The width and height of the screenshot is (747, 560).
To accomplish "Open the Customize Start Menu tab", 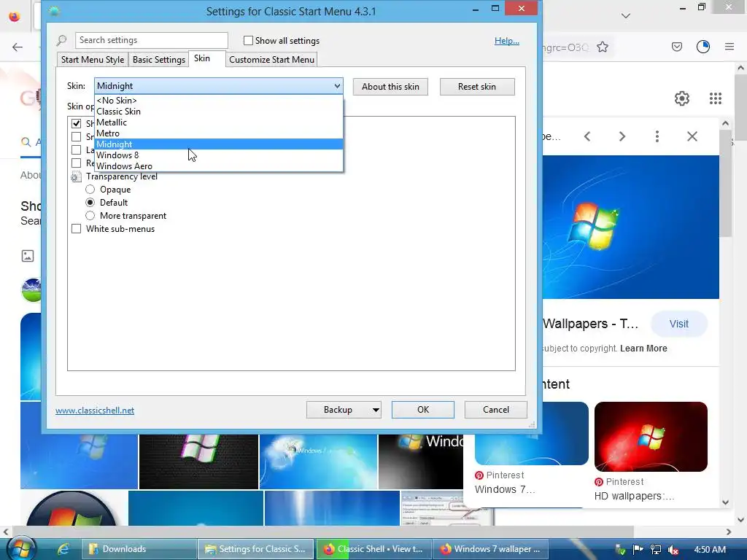I will pyautogui.click(x=271, y=60).
